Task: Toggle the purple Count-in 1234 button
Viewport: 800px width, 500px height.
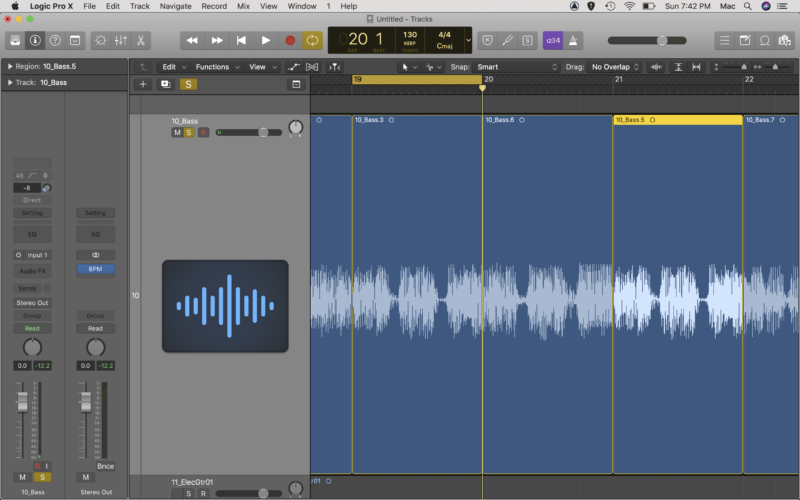Action: [553, 40]
